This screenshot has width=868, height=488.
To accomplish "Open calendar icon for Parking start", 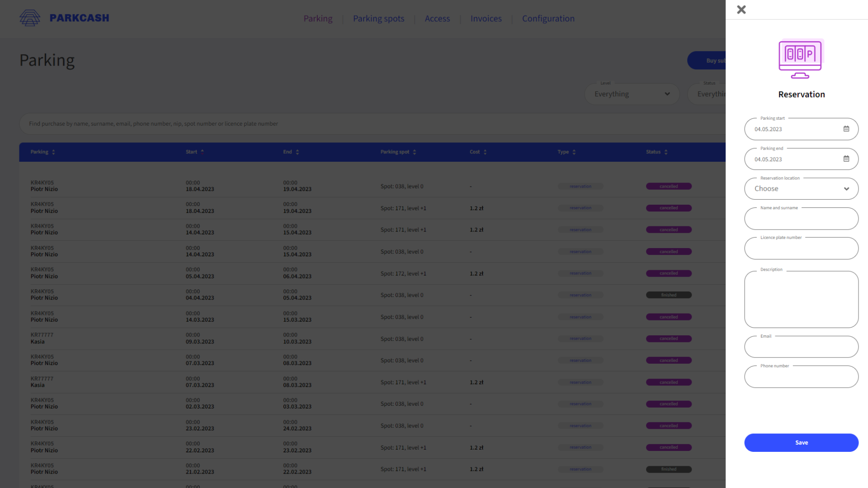I will [846, 129].
